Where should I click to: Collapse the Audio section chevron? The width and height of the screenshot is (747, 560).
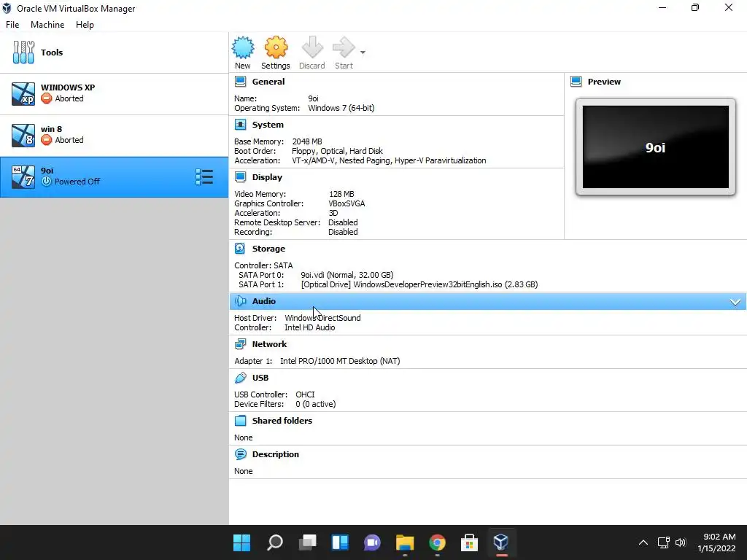pos(735,302)
